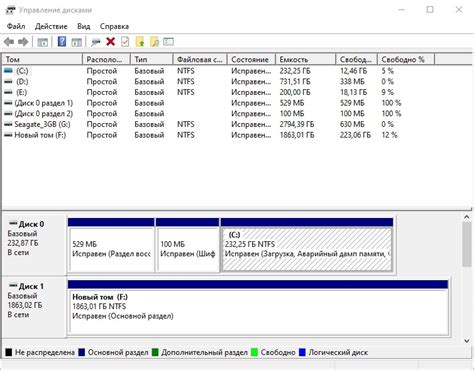Sort by the Состояние column header
The image size is (474, 370).
251,59
